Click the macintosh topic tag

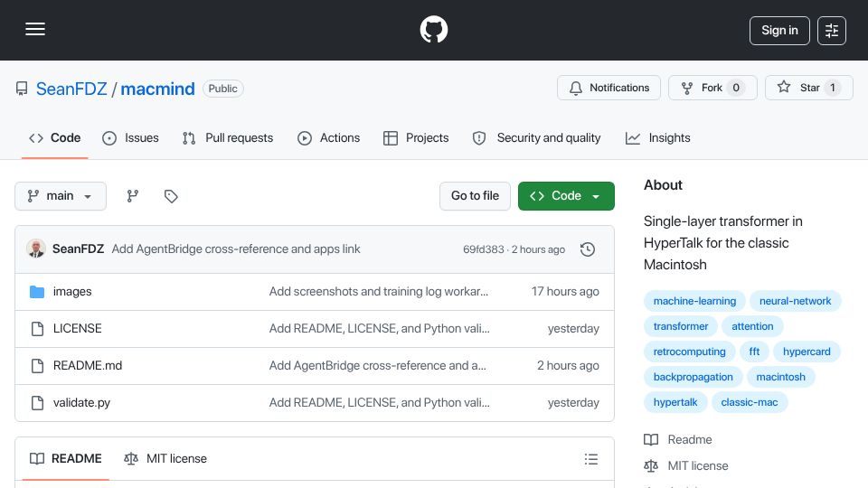pyautogui.click(x=780, y=378)
